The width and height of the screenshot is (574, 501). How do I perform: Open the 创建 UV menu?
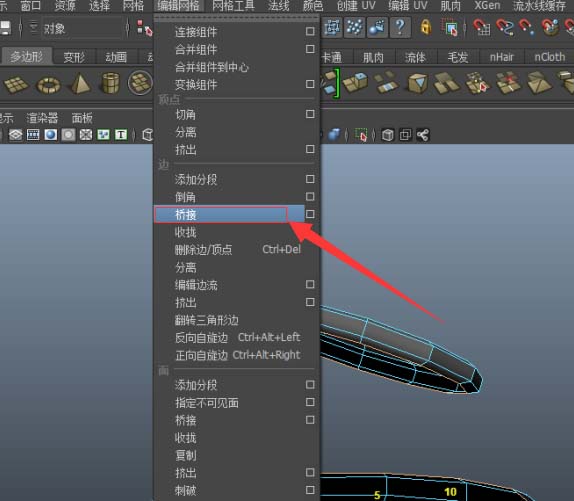pos(356,5)
